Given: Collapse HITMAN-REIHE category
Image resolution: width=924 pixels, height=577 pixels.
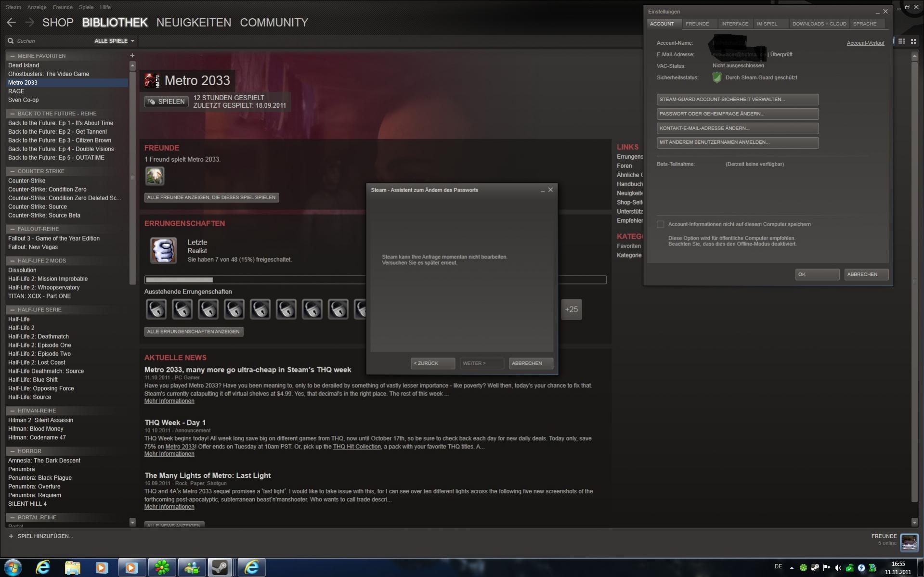Looking at the screenshot, I should (x=12, y=411).
